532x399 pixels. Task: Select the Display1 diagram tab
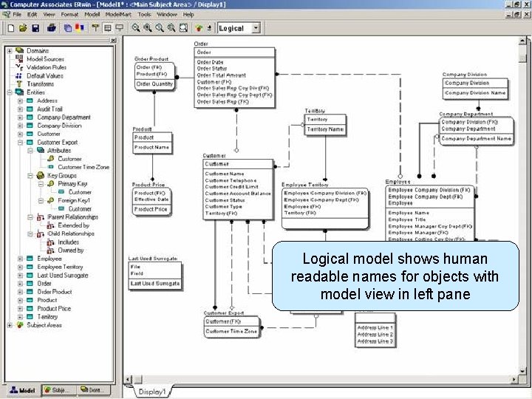151,392
